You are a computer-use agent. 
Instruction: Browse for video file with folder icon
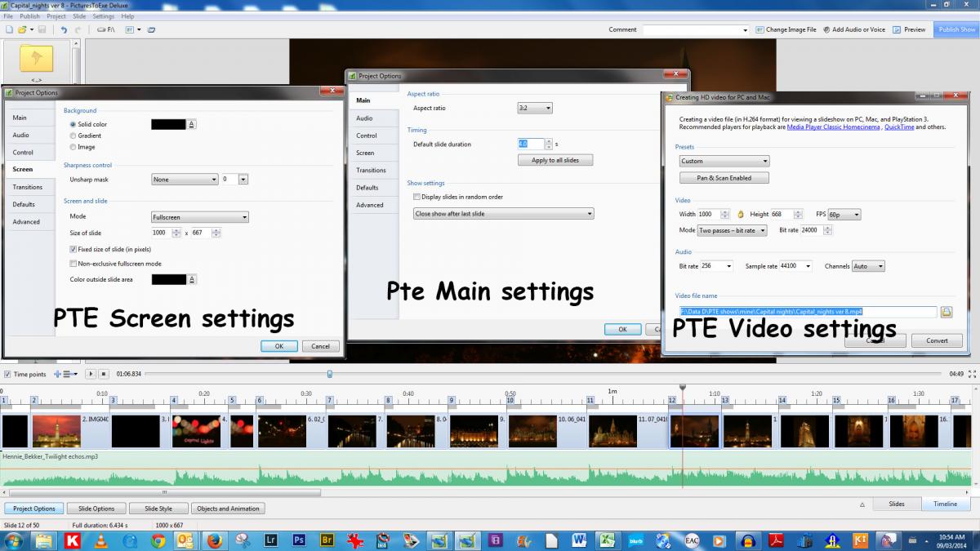(x=947, y=312)
